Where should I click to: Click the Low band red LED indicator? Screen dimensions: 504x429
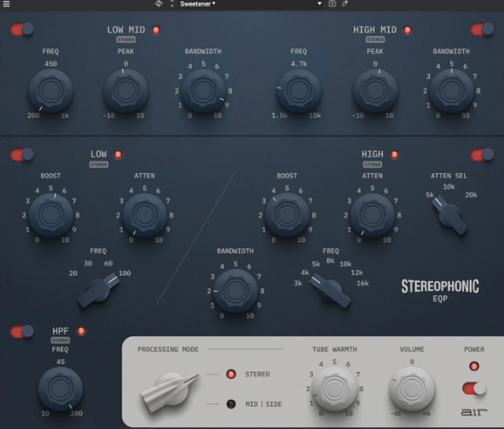118,154
